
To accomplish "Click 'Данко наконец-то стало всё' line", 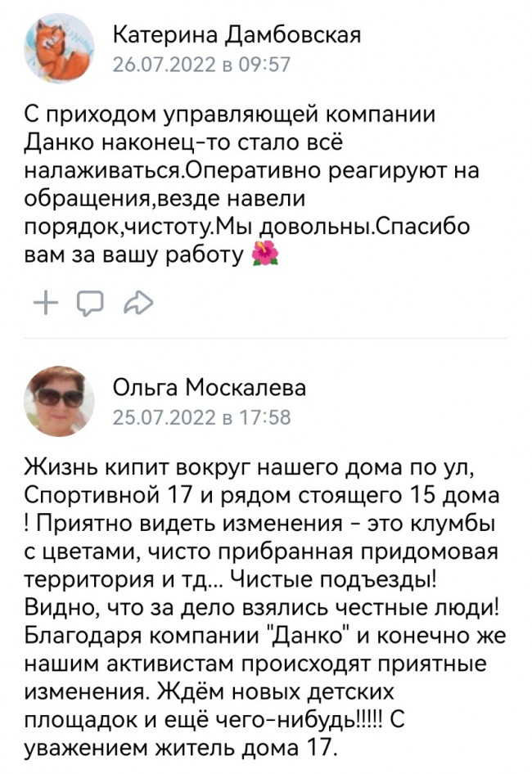I will point(183,142).
